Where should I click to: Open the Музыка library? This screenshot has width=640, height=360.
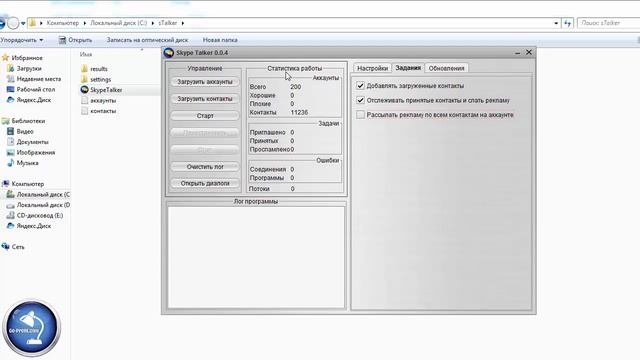28,163
